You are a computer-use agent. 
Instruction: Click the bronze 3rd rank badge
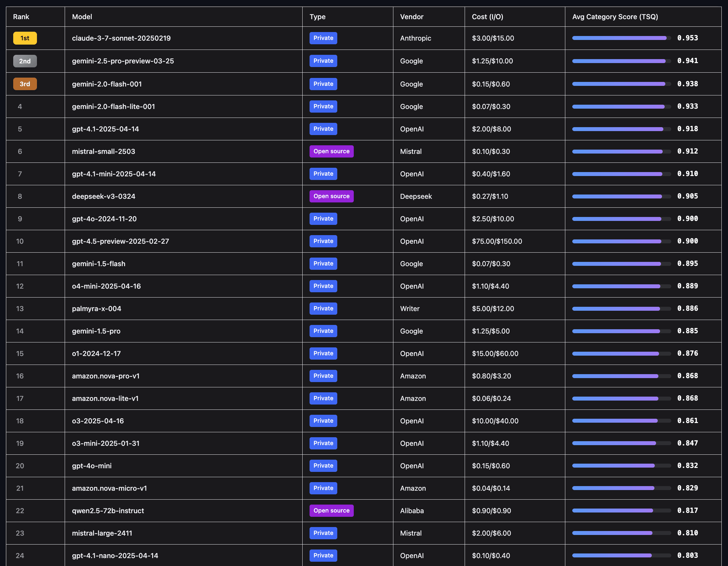point(25,84)
